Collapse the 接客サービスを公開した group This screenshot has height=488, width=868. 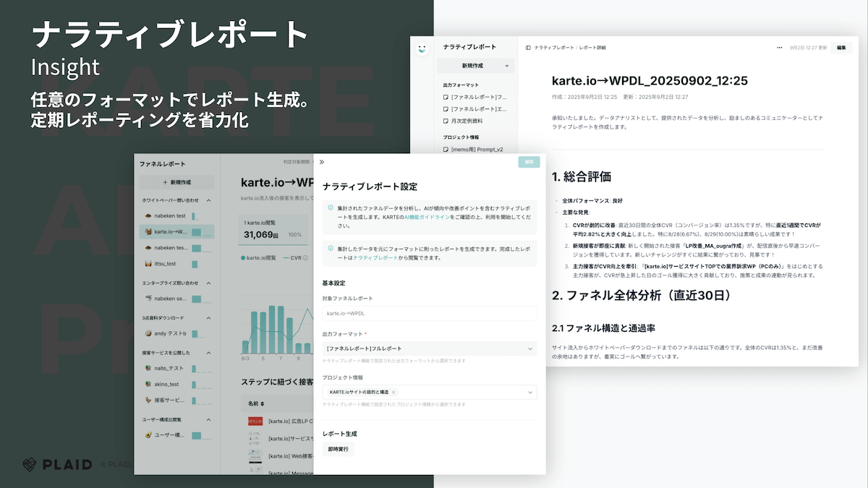pos(209,353)
